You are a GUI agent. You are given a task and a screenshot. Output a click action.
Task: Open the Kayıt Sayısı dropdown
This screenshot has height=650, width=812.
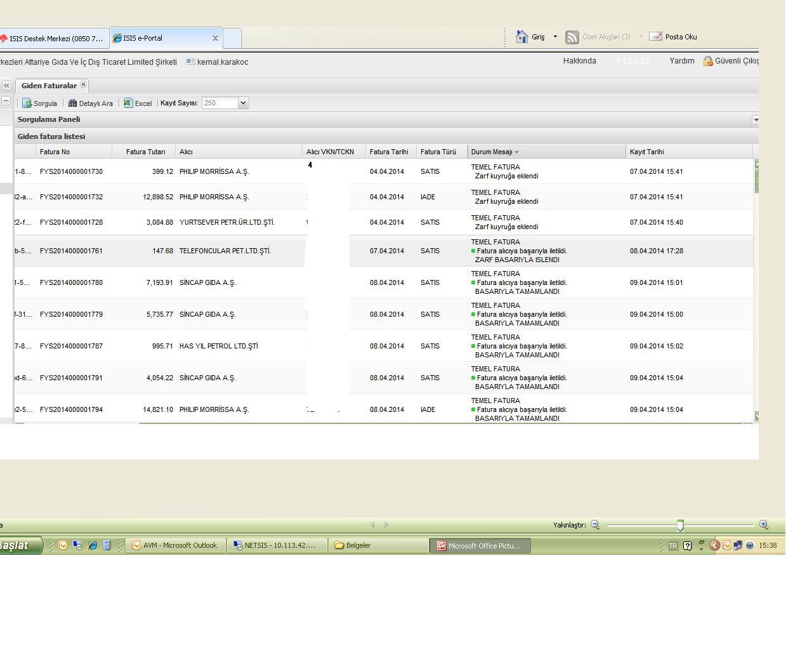point(243,103)
